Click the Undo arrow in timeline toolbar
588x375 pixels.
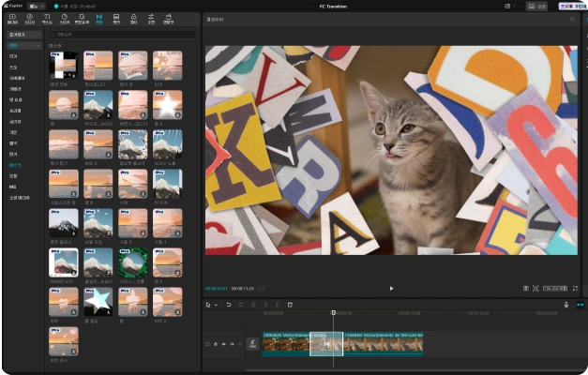229,305
